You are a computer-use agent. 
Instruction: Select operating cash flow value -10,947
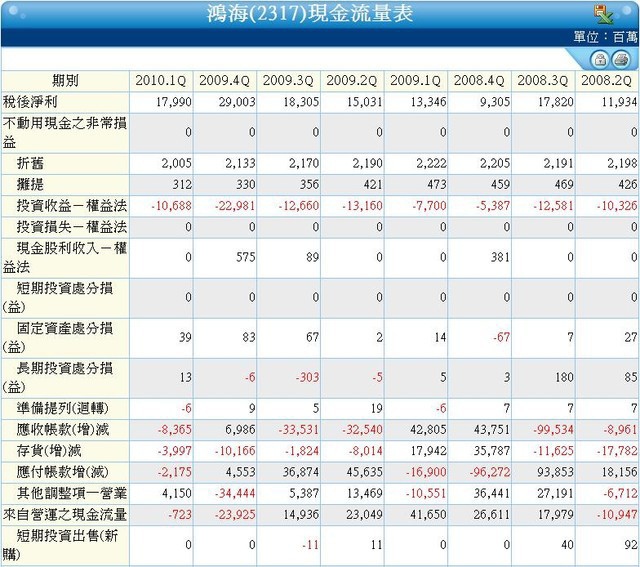617,514
